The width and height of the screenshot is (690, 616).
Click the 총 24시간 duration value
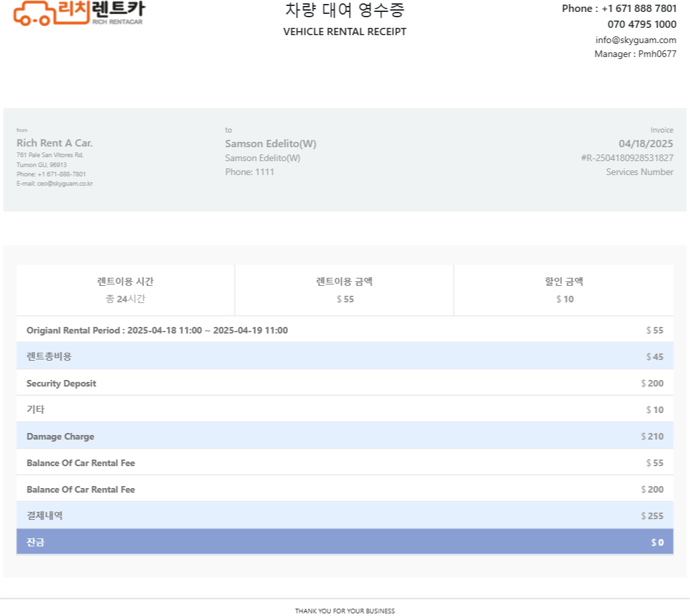[x=125, y=299]
